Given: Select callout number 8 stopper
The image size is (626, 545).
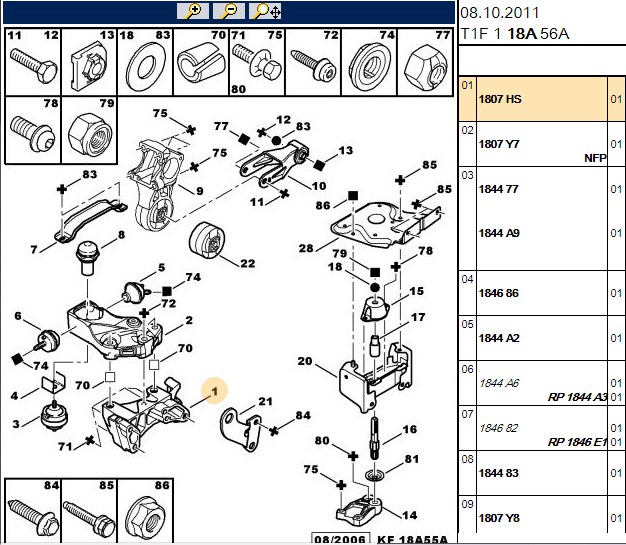Looking at the screenshot, I should [x=121, y=235].
